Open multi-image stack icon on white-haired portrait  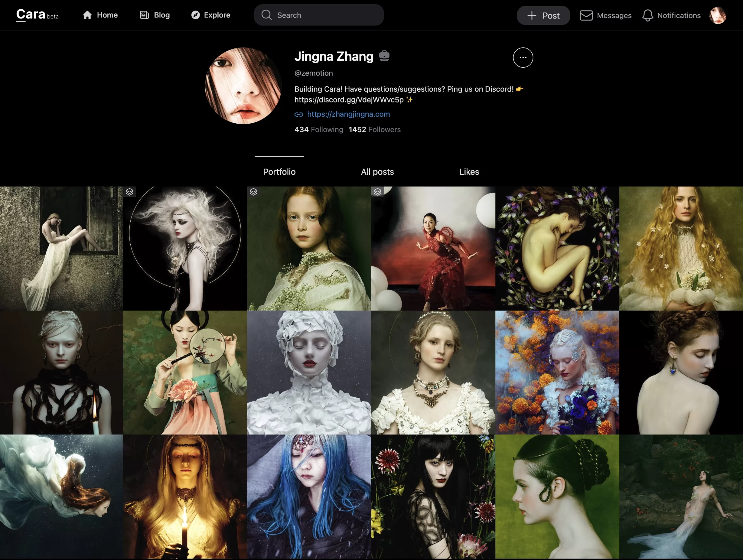tap(130, 192)
